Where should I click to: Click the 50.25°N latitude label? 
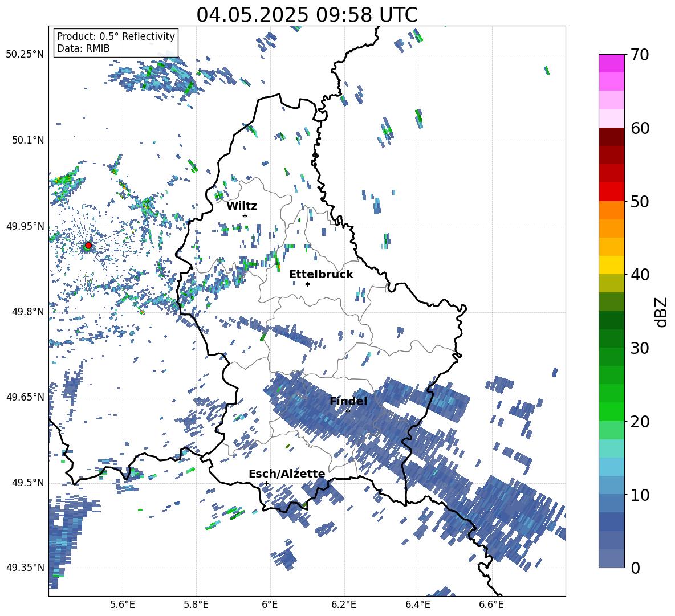coord(25,55)
